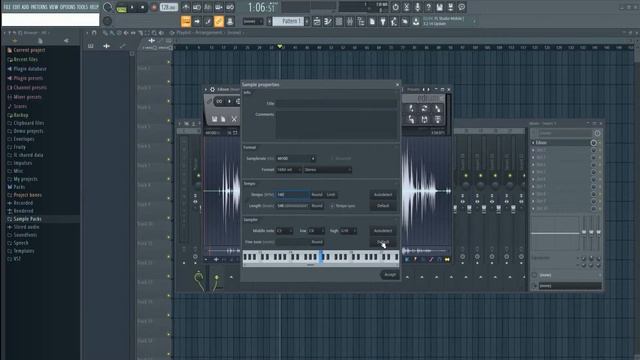Open the TOOLS menu
Image resolution: width=640 pixels, height=360 pixels.
[x=83, y=7]
